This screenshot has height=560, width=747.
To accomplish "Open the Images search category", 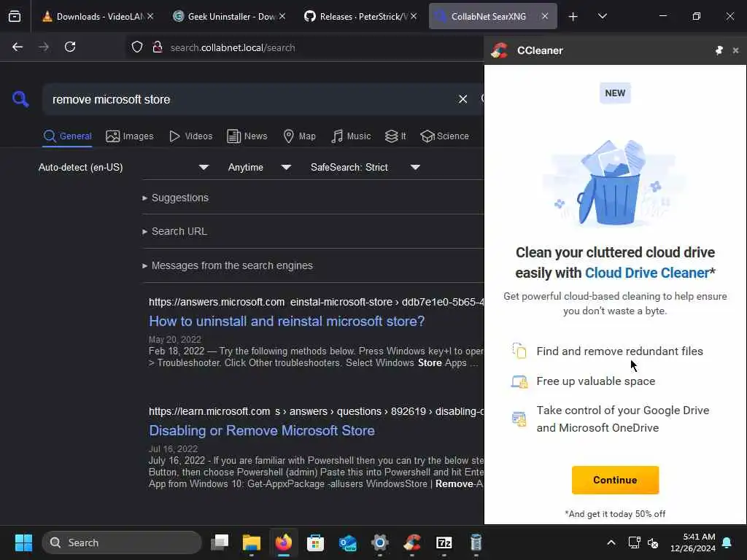I will point(130,136).
